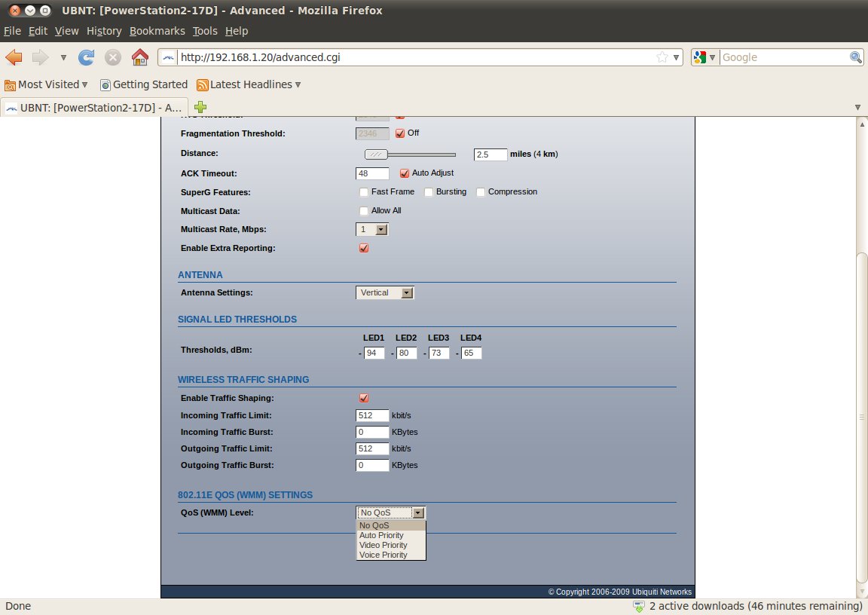Viewport: 868px width, 615px height.
Task: Select Video Priority option
Action: pos(391,545)
